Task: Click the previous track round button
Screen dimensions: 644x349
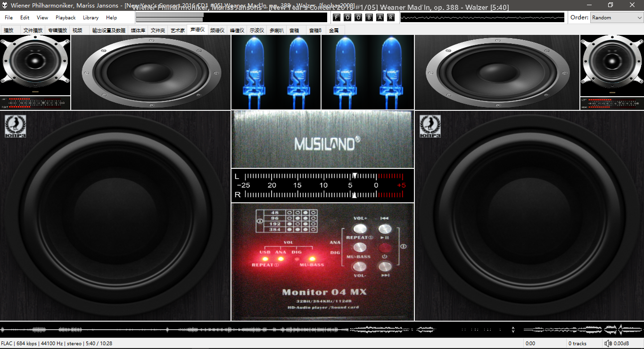Action: pos(385,229)
